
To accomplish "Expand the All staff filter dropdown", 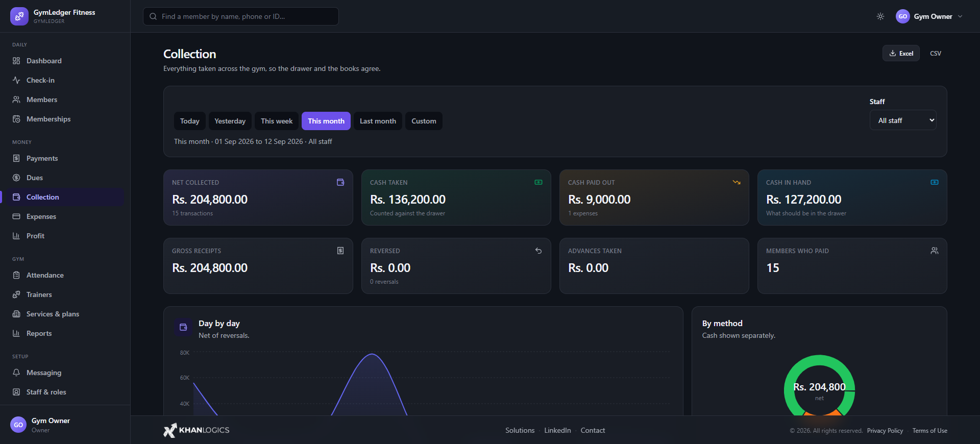I will coord(903,120).
